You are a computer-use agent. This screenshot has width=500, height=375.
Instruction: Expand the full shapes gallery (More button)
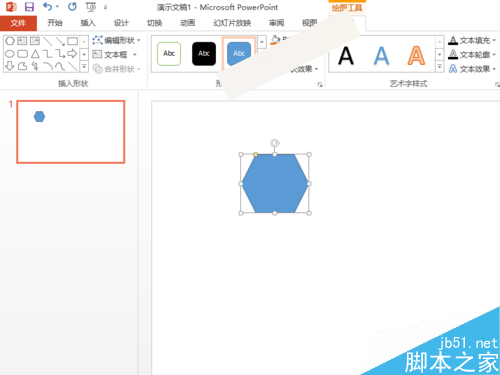[x=84, y=66]
